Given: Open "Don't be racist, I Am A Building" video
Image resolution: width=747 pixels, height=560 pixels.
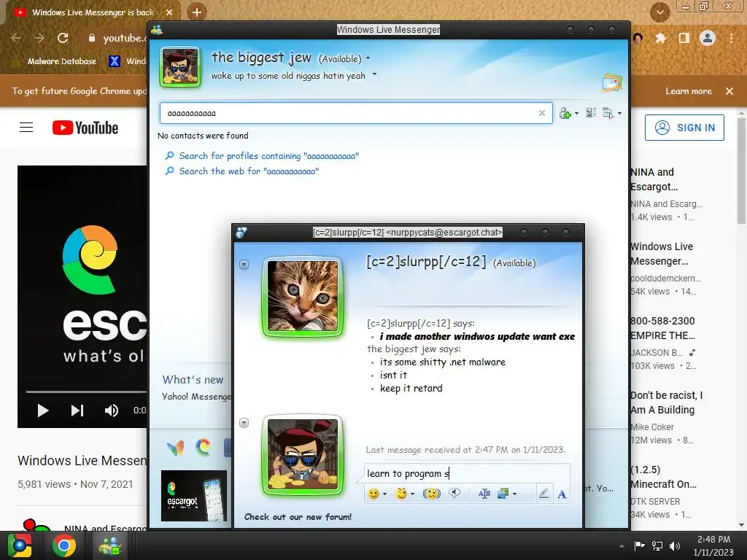Looking at the screenshot, I should tap(666, 402).
